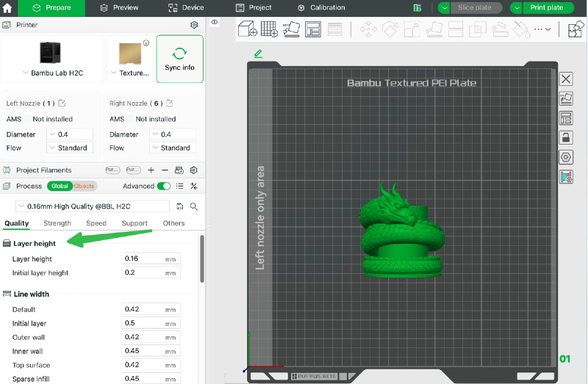This screenshot has height=384, width=588.
Task: Click the Layer height input field
Action: (x=151, y=258)
